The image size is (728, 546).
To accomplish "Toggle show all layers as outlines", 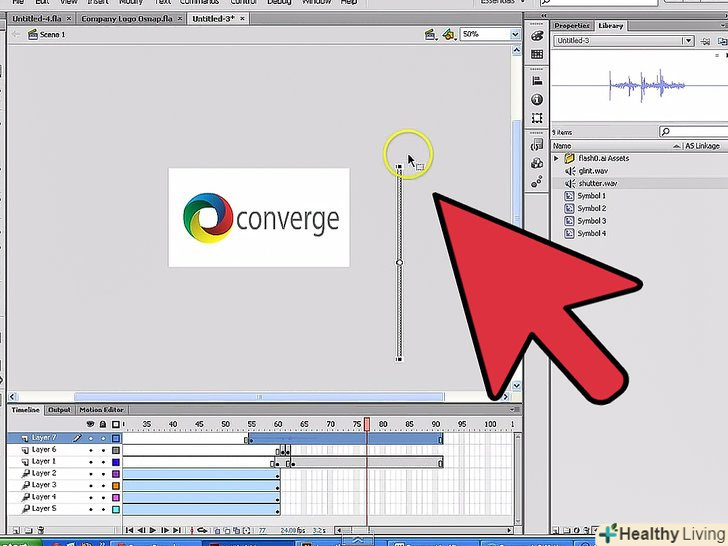I will (116, 424).
